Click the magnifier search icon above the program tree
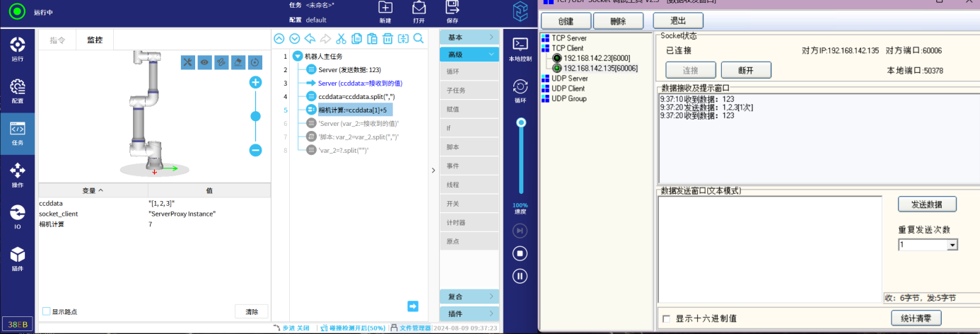 point(419,39)
